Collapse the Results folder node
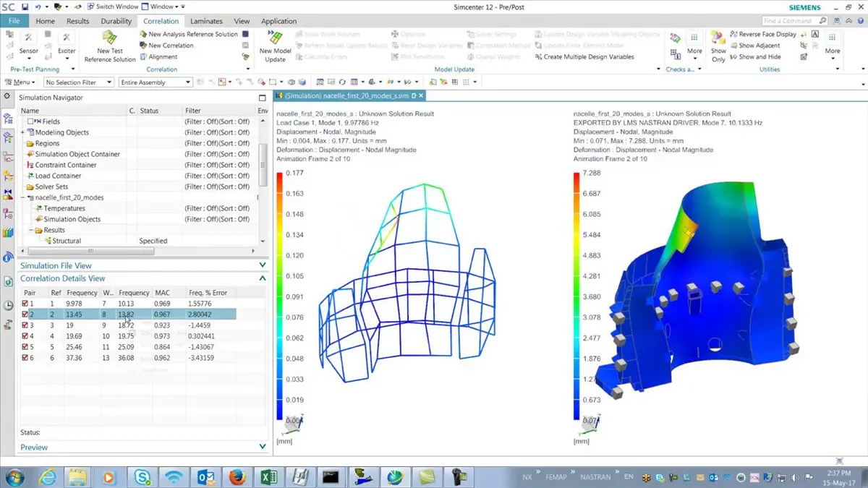The image size is (868, 488). point(31,230)
